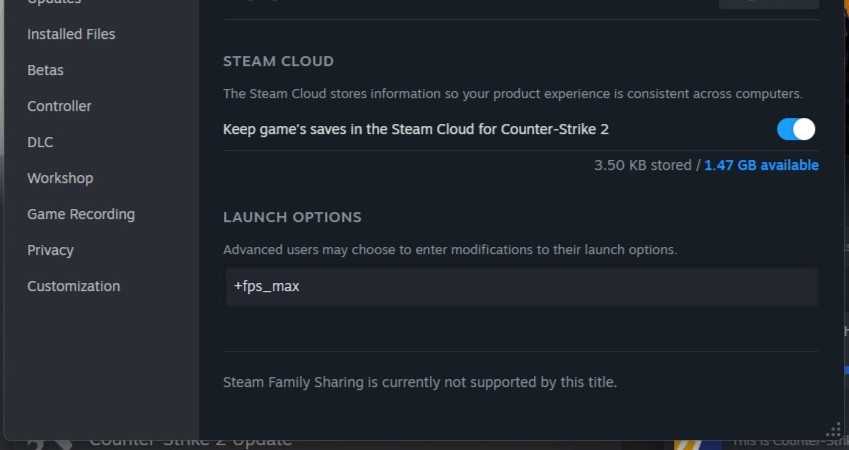
Task: Select the partially visible Updates section
Action: coord(54,3)
